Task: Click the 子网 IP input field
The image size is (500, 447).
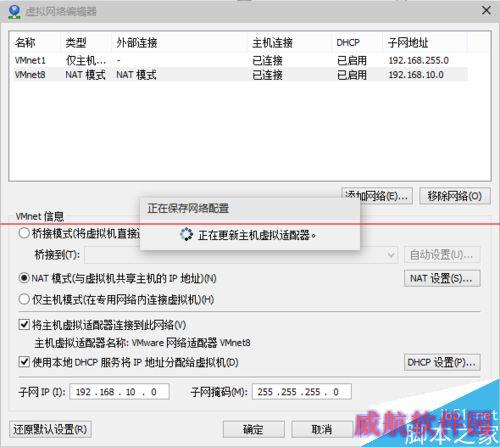Action: coord(119,392)
